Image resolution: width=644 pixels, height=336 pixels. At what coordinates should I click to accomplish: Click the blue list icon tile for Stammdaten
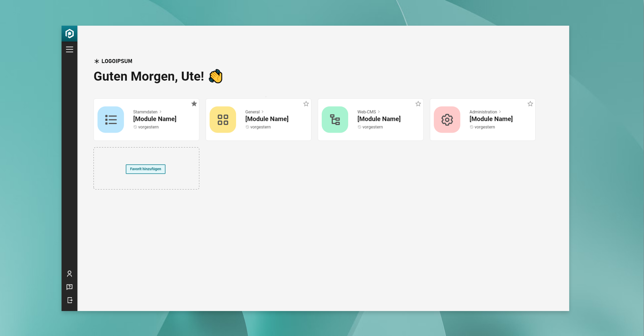[x=111, y=120]
